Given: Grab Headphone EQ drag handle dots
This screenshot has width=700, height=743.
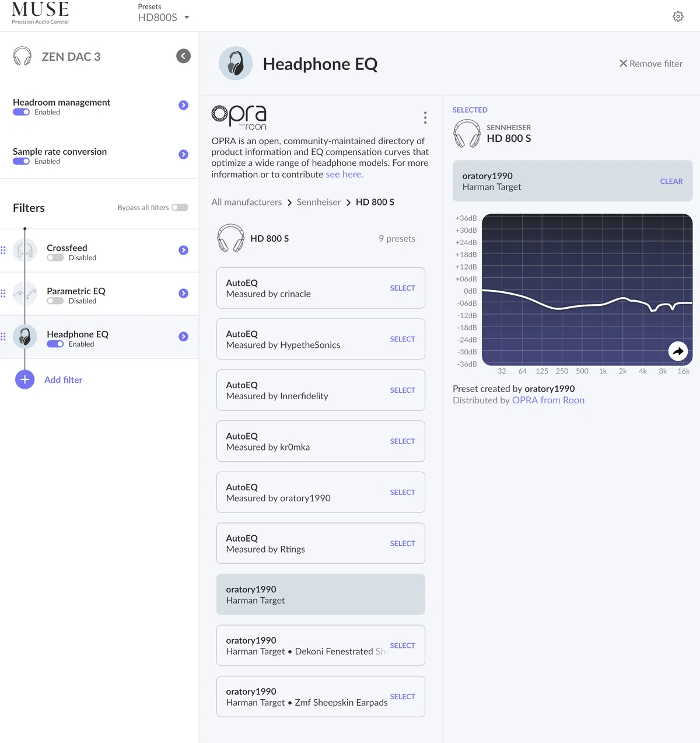Looking at the screenshot, I should pyautogui.click(x=3, y=337).
